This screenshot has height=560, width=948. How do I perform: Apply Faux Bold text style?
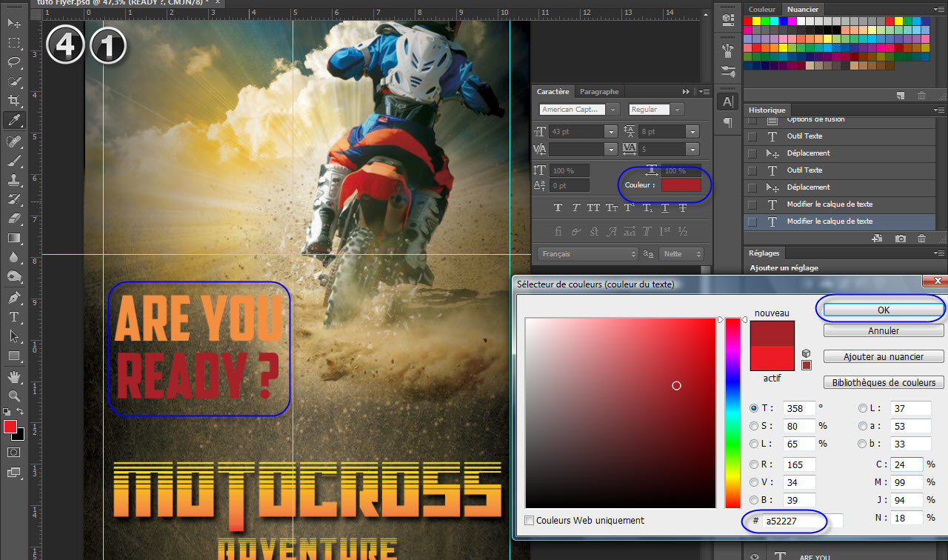coord(558,208)
